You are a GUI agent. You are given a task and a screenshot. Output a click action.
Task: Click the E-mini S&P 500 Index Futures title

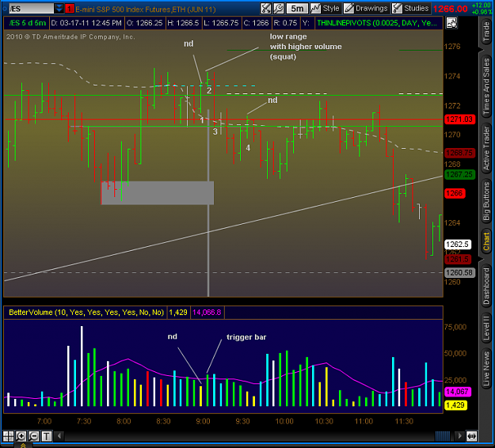click(146, 9)
